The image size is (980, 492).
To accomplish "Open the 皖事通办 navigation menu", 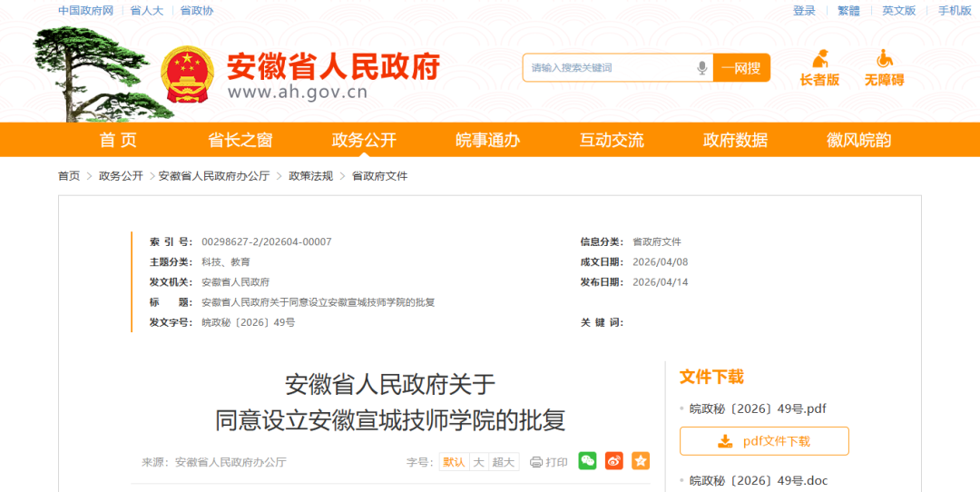I will click(487, 140).
